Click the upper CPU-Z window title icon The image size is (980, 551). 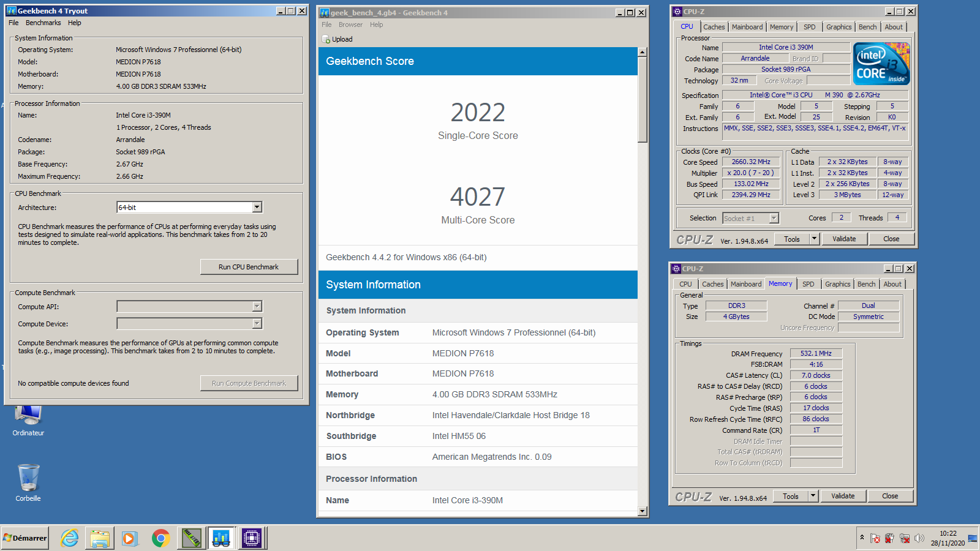point(677,12)
